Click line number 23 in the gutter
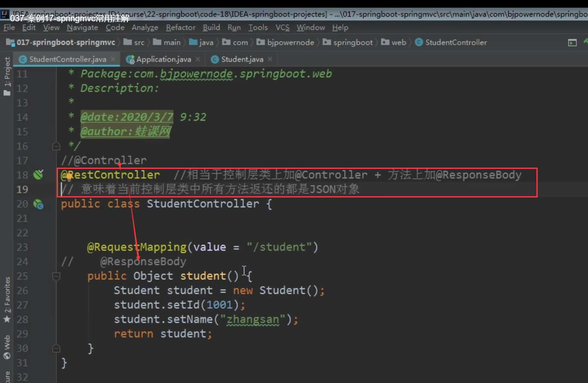The width and height of the screenshot is (588, 383). 22,247
